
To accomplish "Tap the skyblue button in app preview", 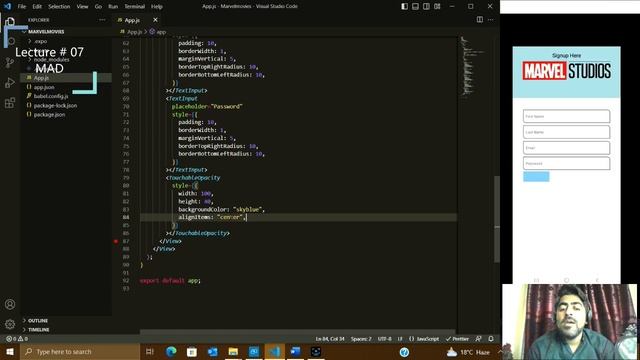I will click(x=536, y=177).
